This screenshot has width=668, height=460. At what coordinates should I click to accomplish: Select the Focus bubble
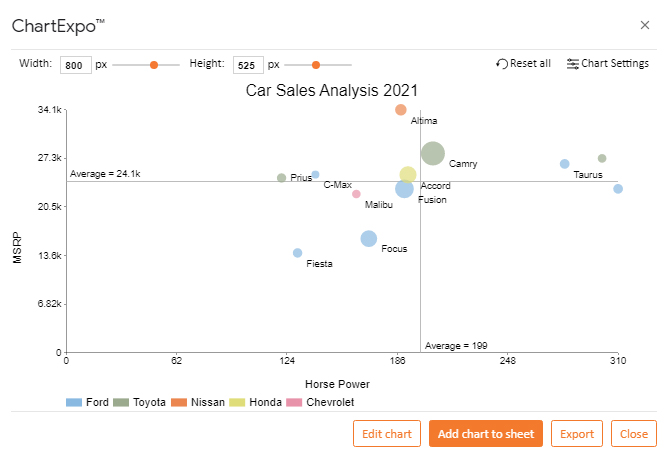(369, 239)
